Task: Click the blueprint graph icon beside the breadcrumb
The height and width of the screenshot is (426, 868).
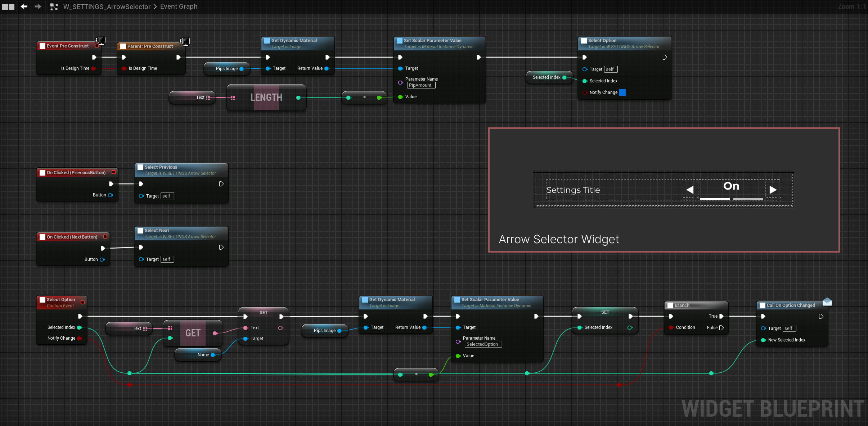Action: click(x=54, y=6)
